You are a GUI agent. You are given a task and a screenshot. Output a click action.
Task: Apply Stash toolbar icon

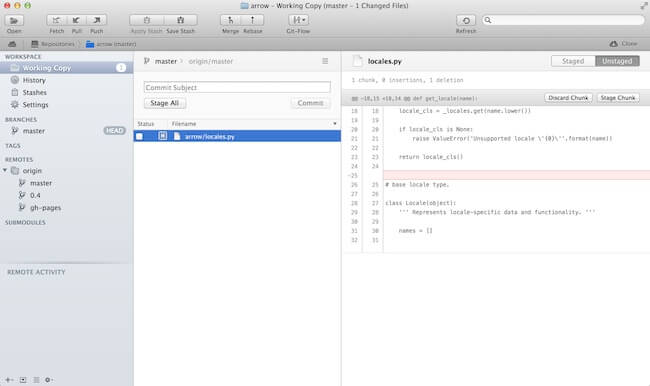(146, 20)
